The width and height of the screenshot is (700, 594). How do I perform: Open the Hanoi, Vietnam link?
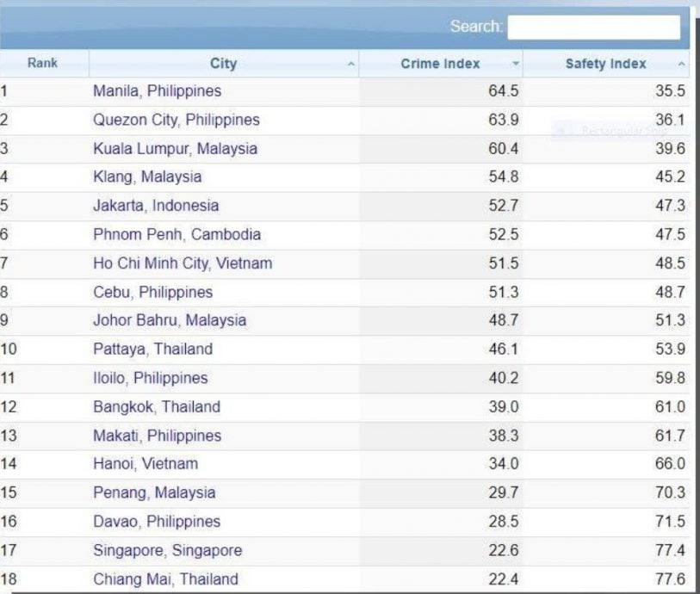pos(146,464)
